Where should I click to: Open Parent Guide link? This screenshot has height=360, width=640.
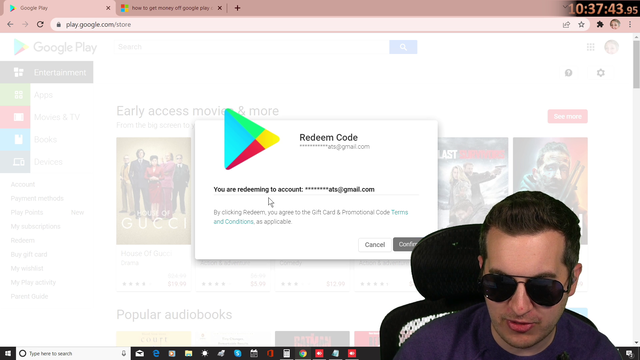click(x=29, y=296)
